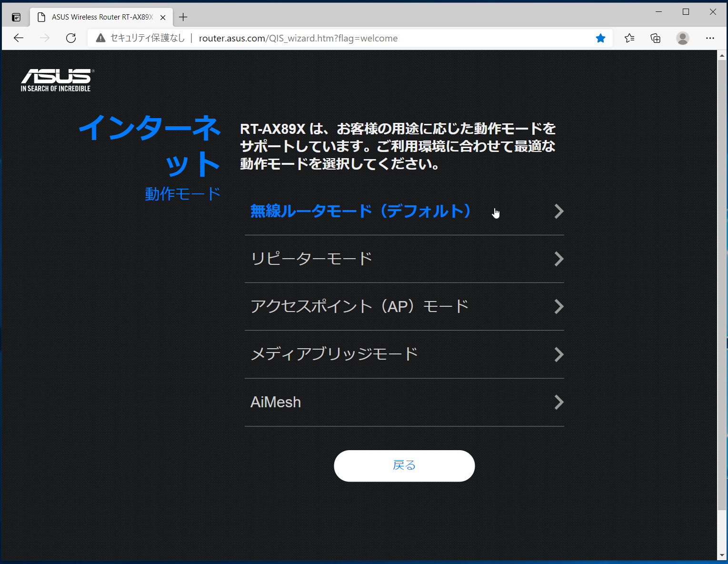Maximize the browser window
Viewport: 728px width, 564px height.
[686, 12]
